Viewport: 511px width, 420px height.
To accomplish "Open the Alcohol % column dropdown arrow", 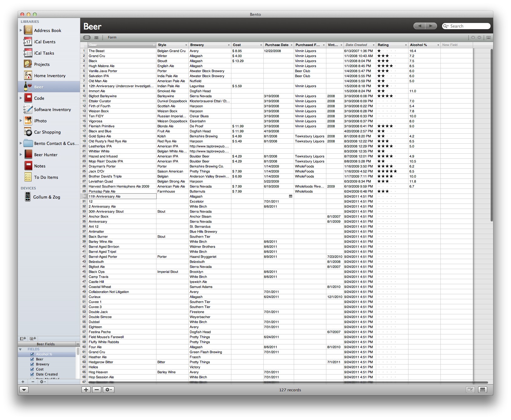I will 438,45.
